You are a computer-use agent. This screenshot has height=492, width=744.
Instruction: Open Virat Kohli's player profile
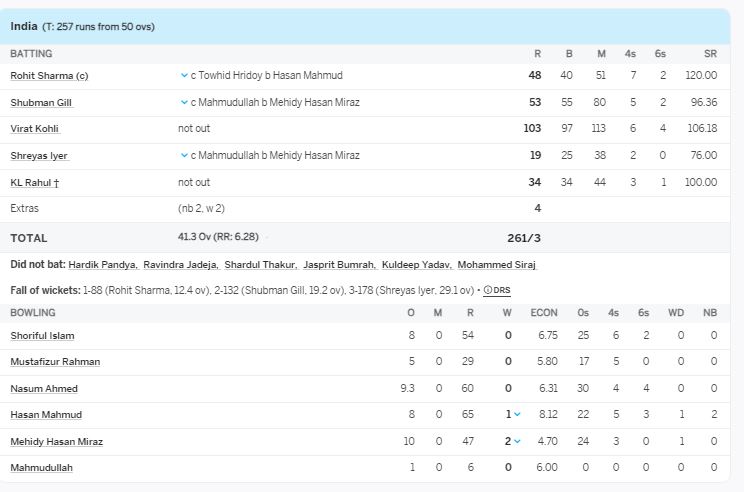(x=35, y=129)
